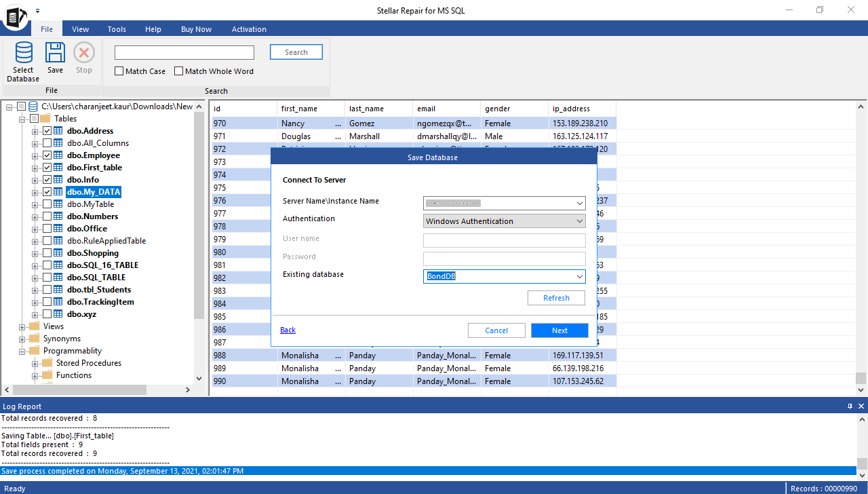Click the tree panel horizontal scrollbar
This screenshot has width=868, height=494.
coord(80,389)
